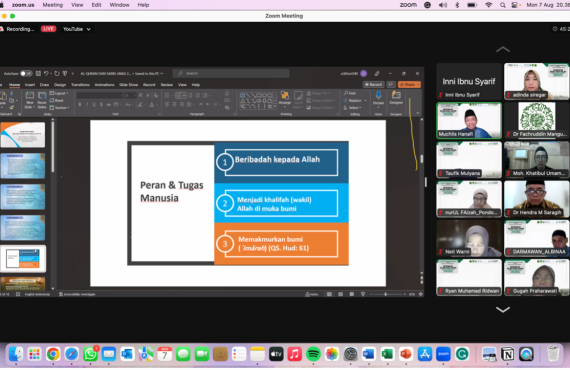Screen dimensions: 570x370
Task: Click the Clear Formatting icon
Action: pos(156,95)
